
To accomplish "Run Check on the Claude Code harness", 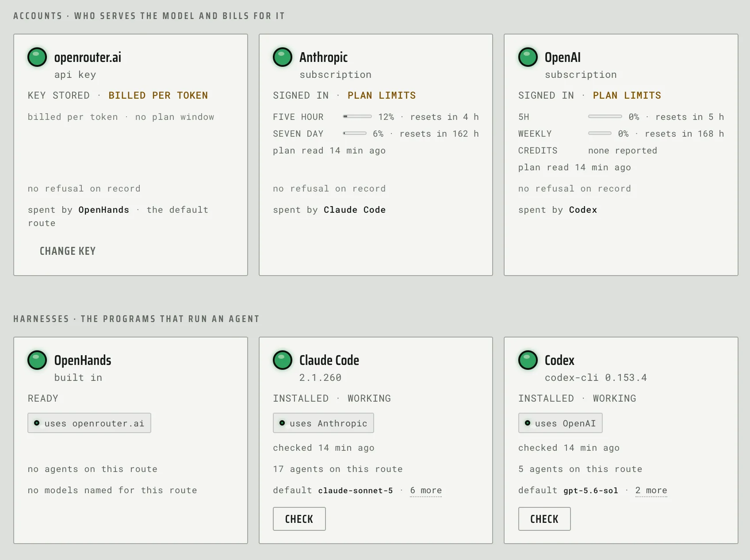I will pos(299,519).
